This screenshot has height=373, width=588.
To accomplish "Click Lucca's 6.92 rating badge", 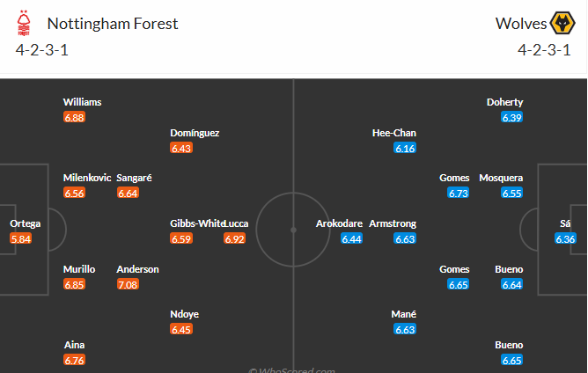I will click(234, 238).
